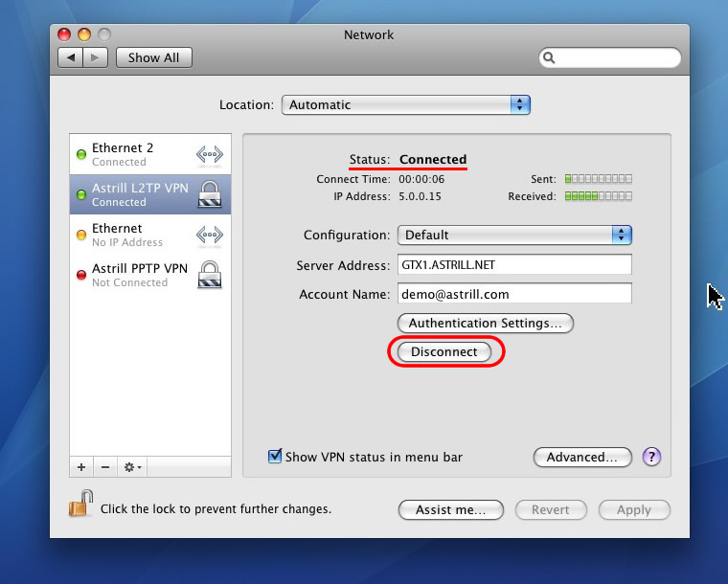
Task: Select Ethernet service with No IP Address
Action: (x=150, y=235)
